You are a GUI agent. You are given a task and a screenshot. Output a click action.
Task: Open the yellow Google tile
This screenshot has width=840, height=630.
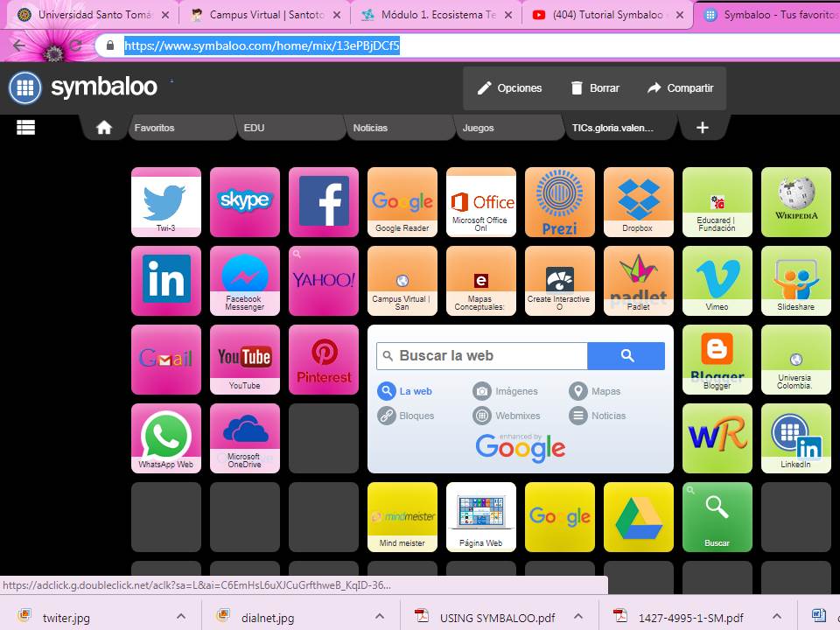[x=560, y=517]
